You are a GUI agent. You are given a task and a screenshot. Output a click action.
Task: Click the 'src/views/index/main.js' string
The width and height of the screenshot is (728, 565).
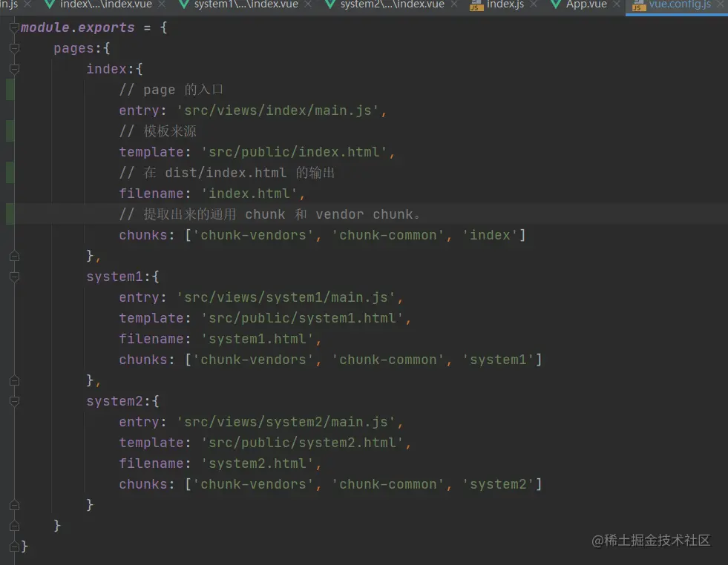[x=278, y=110]
